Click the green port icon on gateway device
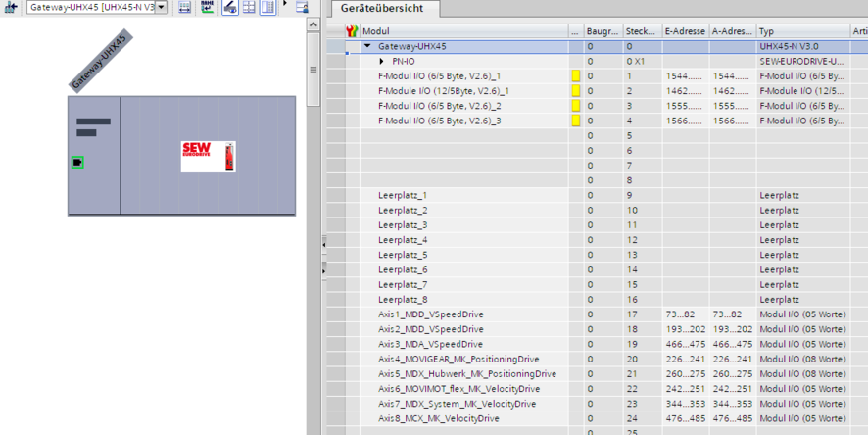Image resolution: width=868 pixels, height=435 pixels. point(77,162)
